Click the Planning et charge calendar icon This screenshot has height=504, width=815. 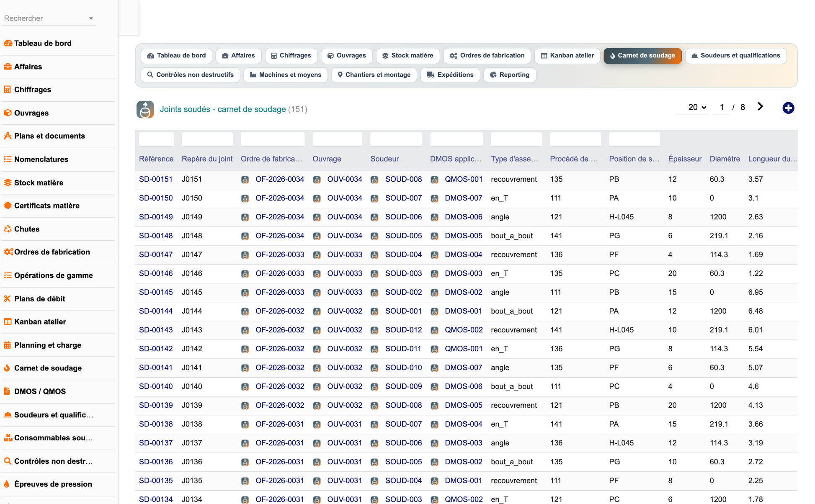[x=8, y=345]
